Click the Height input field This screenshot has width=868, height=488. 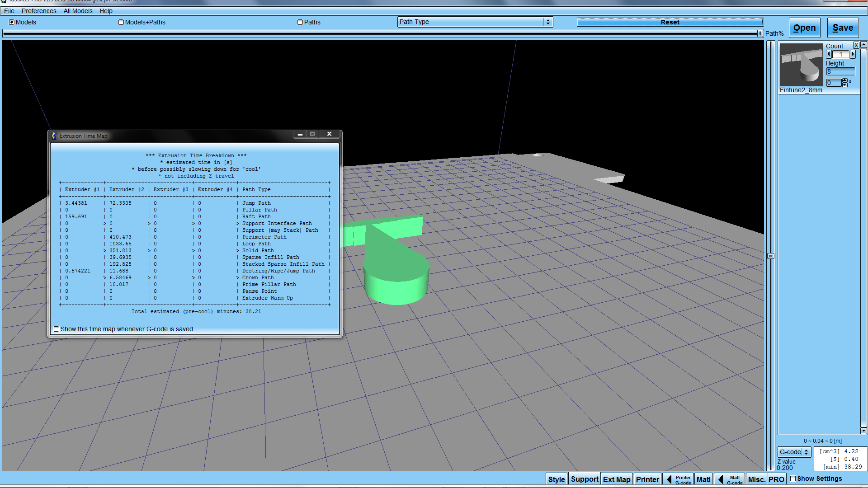[840, 71]
